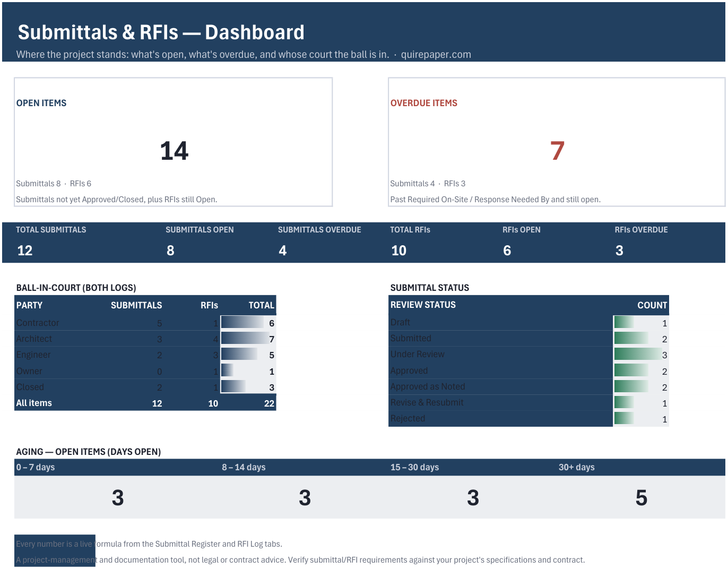Viewport: 728px width, 569px height.
Task: Select the 'Contractor' party row
Action: pyautogui.click(x=145, y=323)
